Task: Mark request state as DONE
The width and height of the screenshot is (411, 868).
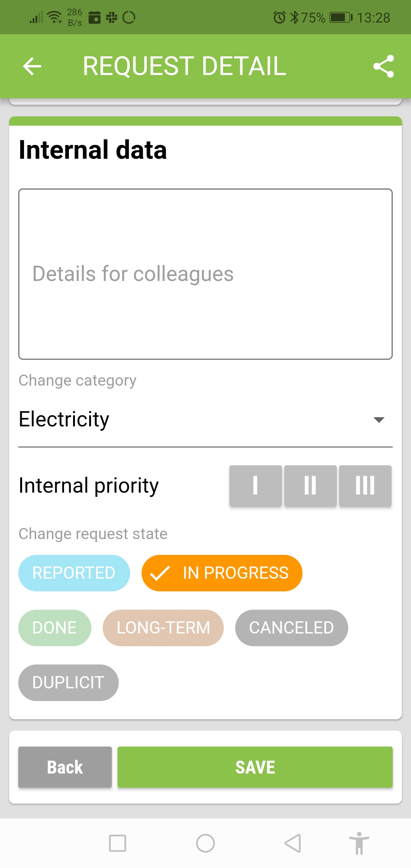Action: click(55, 628)
